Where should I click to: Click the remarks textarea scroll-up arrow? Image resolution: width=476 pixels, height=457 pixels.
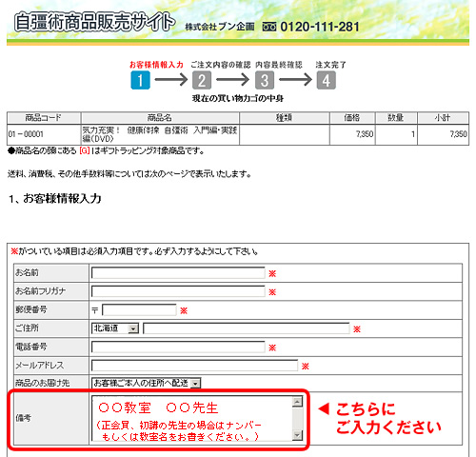pyautogui.click(x=297, y=402)
